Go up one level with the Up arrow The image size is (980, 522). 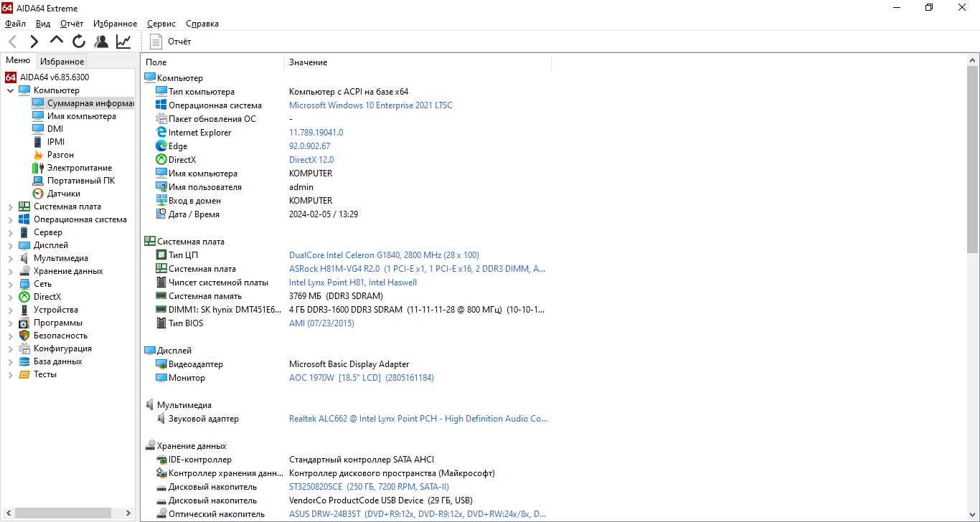point(57,41)
